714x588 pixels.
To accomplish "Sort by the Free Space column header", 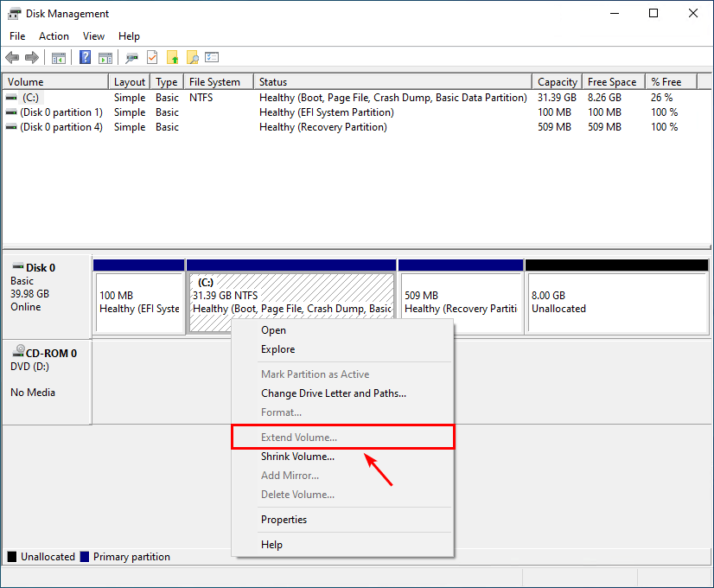I will [x=614, y=82].
